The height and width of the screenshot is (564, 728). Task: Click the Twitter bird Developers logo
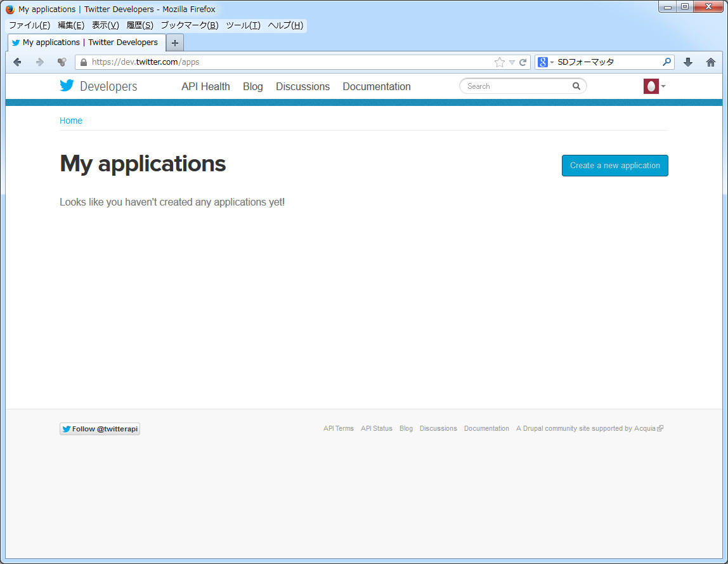coord(98,86)
